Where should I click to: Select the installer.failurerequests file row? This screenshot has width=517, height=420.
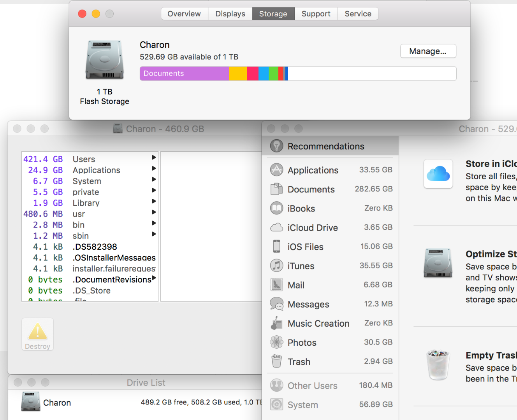point(90,268)
